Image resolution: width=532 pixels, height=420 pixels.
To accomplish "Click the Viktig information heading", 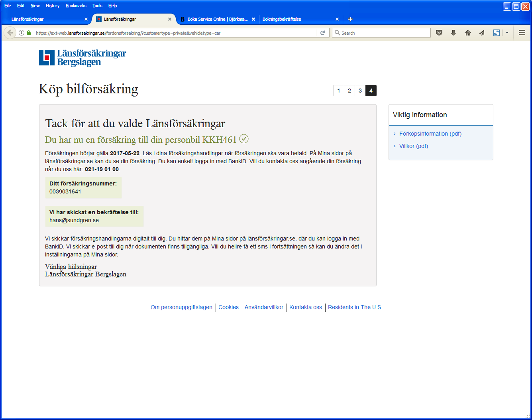I will (420, 115).
